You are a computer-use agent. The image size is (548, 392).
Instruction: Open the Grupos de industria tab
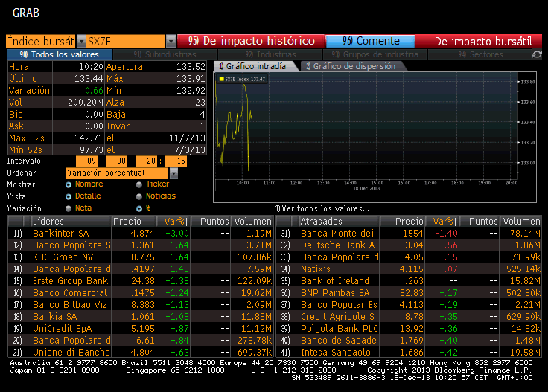click(375, 54)
